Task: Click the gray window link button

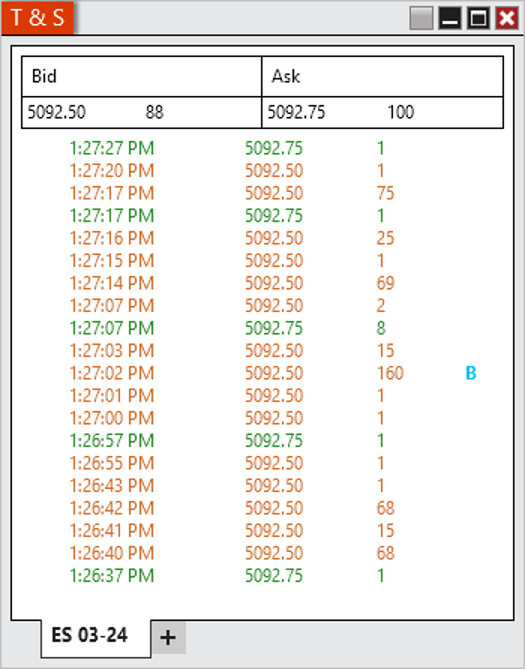Action: (x=421, y=18)
